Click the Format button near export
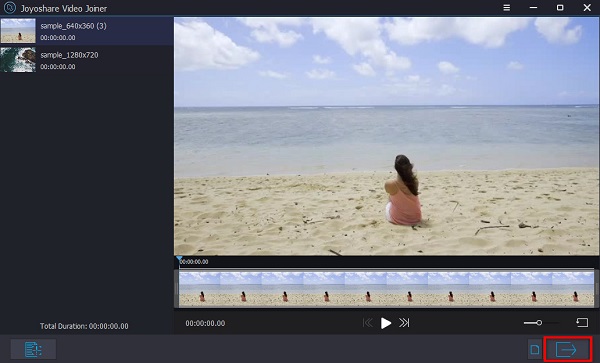This screenshot has height=363, width=600. tap(535, 349)
